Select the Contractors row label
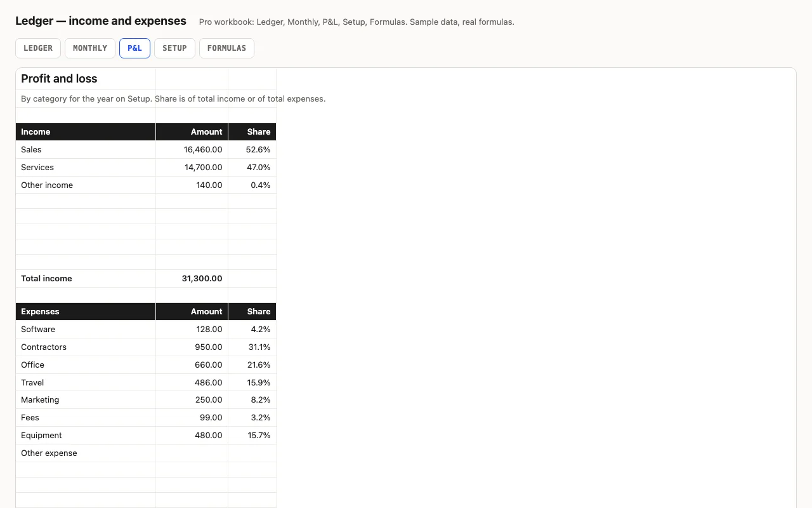Viewport: 812px width, 508px height. click(x=86, y=347)
